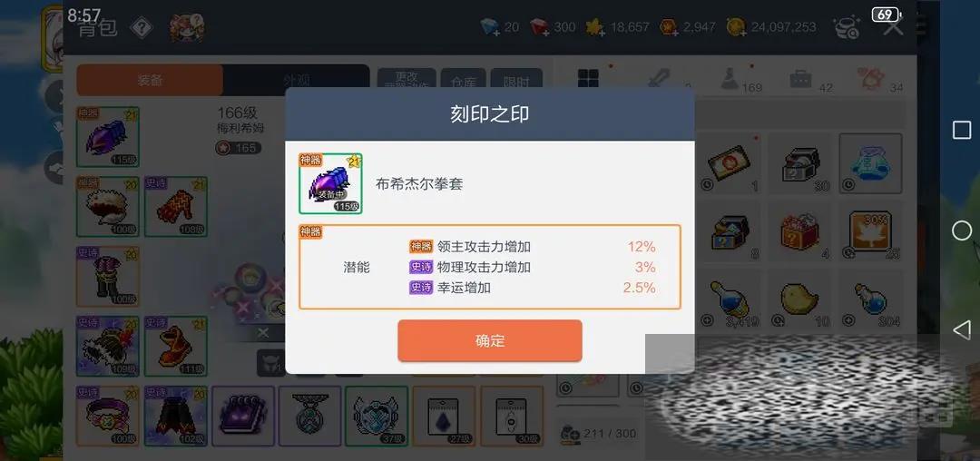Select the blue jar item with 304

(x=870, y=301)
